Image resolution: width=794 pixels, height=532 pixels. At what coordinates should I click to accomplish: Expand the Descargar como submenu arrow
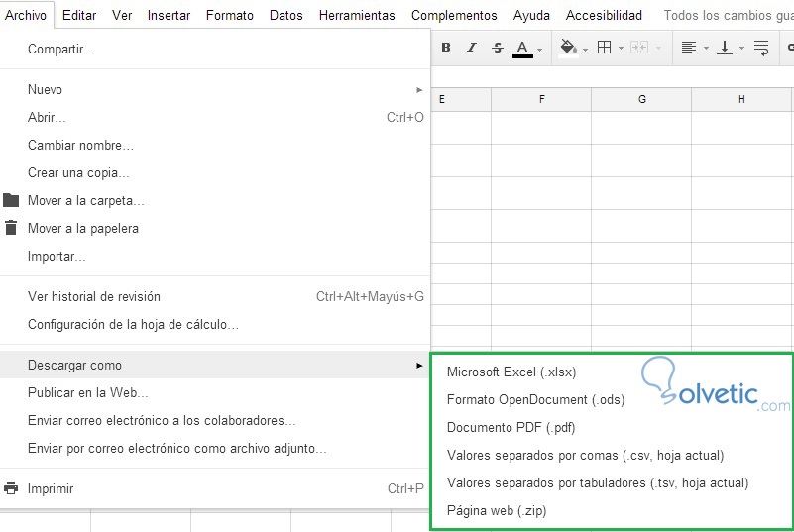click(419, 366)
